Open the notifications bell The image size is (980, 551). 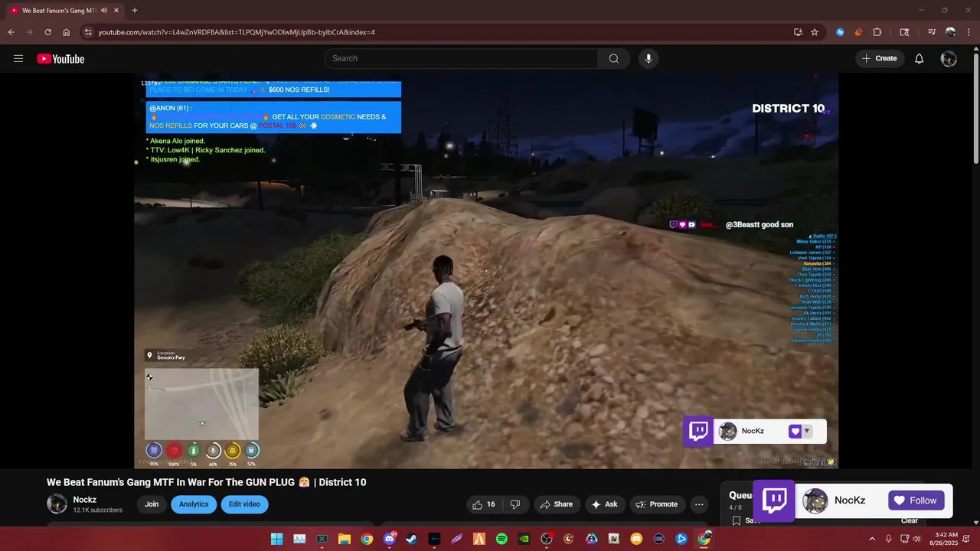(x=920, y=59)
